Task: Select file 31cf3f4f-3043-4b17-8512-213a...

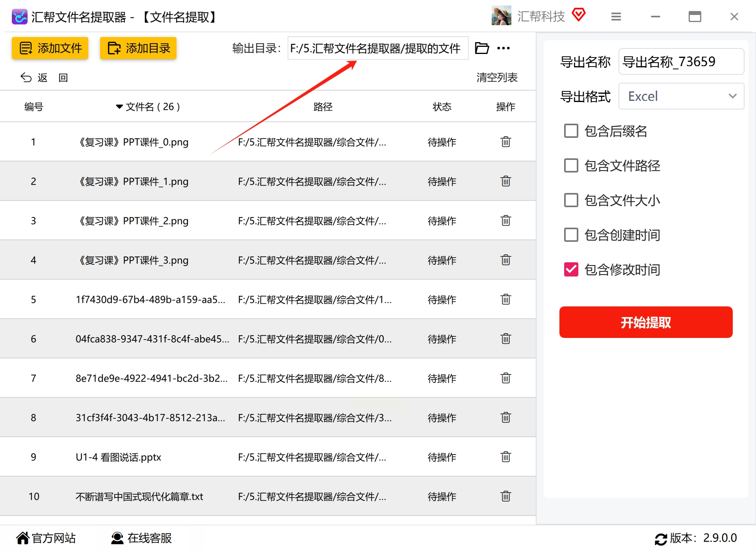Action: pos(150,417)
